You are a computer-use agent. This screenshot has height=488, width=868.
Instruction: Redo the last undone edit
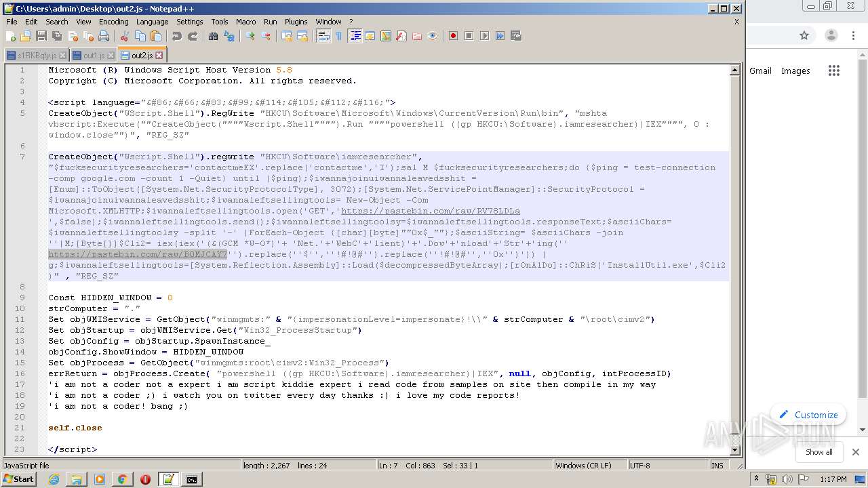pos(192,36)
